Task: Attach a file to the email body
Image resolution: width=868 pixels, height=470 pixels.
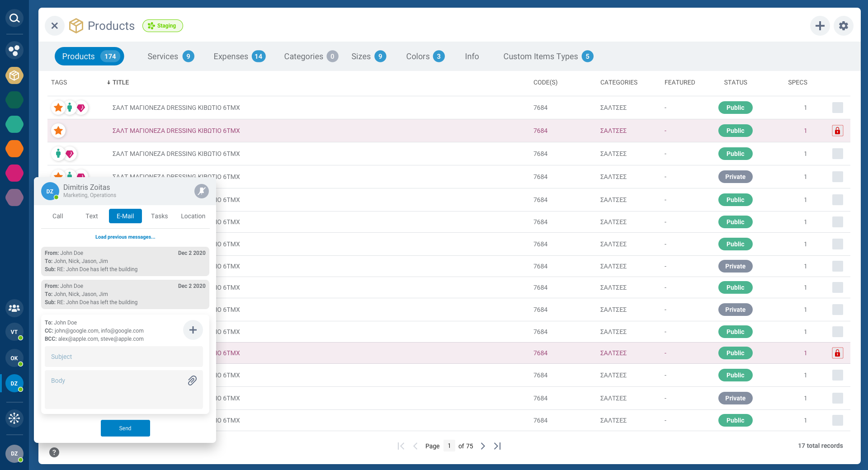Action: (192, 381)
